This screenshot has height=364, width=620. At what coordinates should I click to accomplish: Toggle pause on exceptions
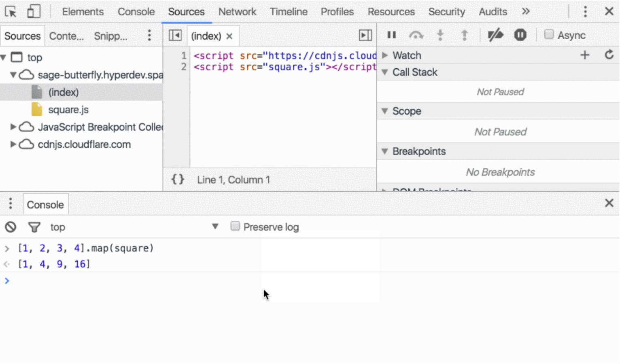coord(520,35)
